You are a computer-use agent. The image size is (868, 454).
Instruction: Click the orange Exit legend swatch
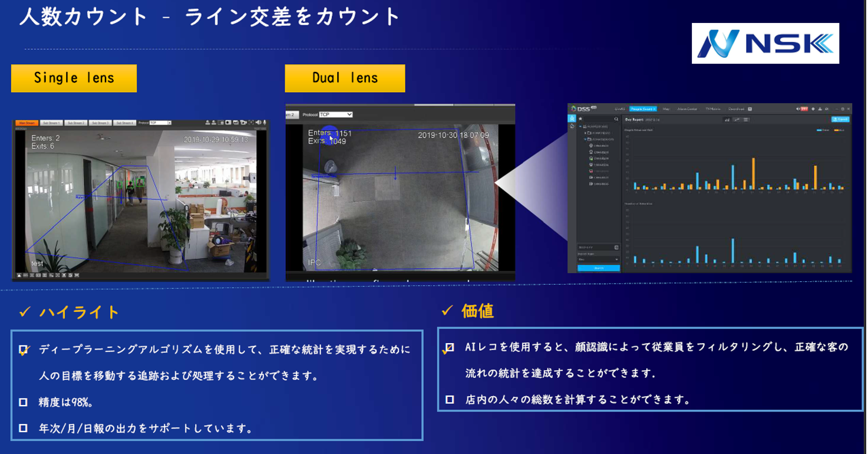tap(837, 130)
